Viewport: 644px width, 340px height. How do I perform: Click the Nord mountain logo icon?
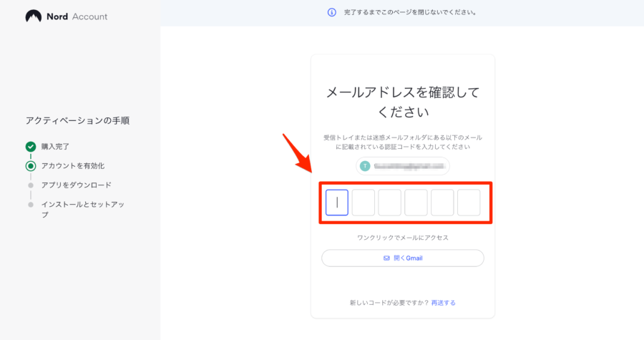click(33, 16)
